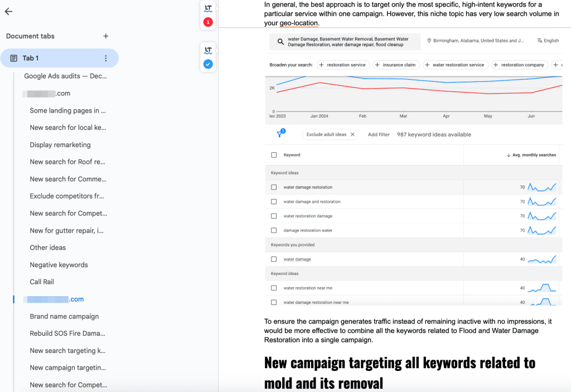
Task: Select the blue filter icon in Keyword Planner
Action: tap(279, 134)
